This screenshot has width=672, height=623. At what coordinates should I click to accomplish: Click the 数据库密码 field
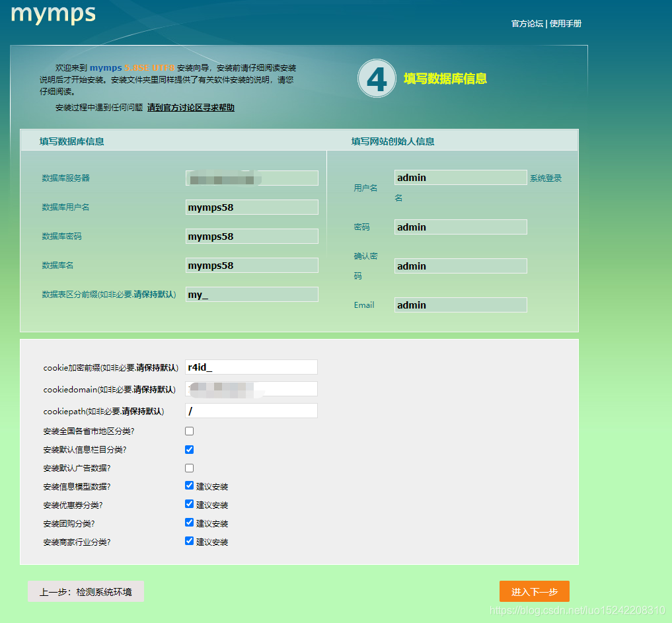[252, 237]
